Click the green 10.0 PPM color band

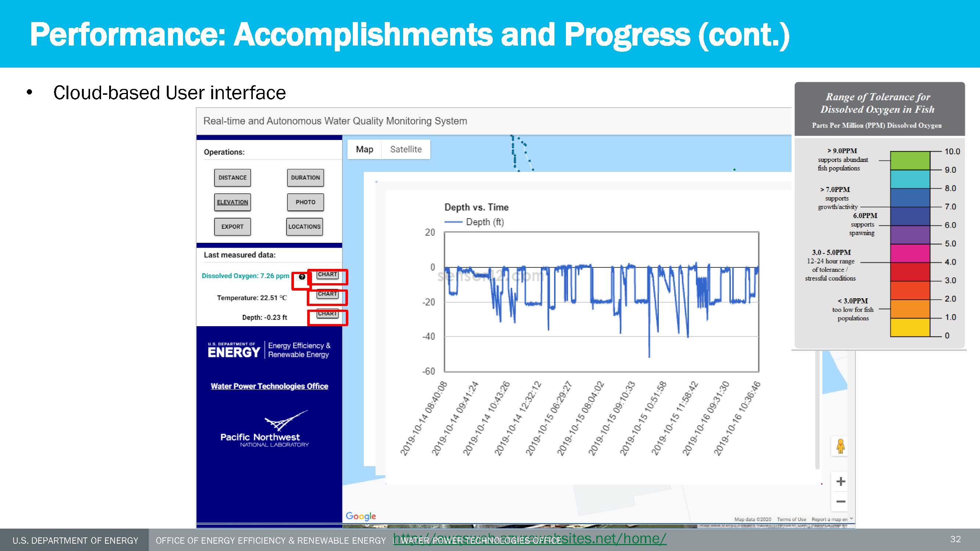pyautogui.click(x=910, y=161)
